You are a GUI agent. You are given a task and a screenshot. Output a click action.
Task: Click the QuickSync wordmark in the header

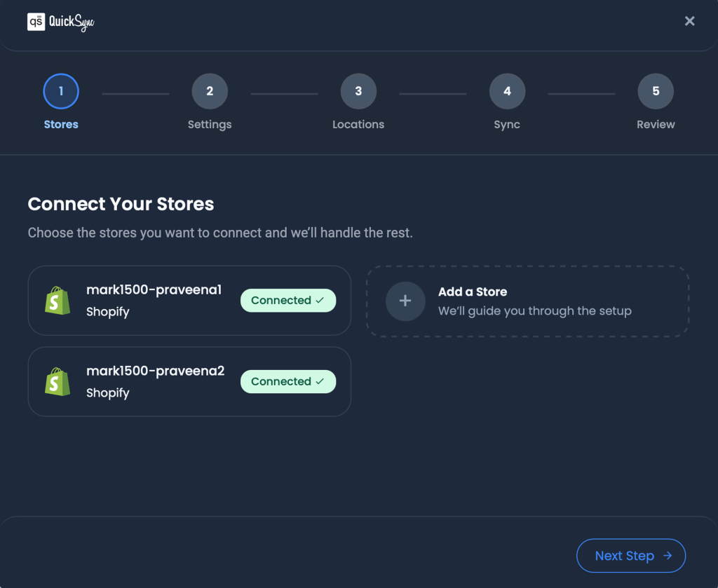click(73, 22)
